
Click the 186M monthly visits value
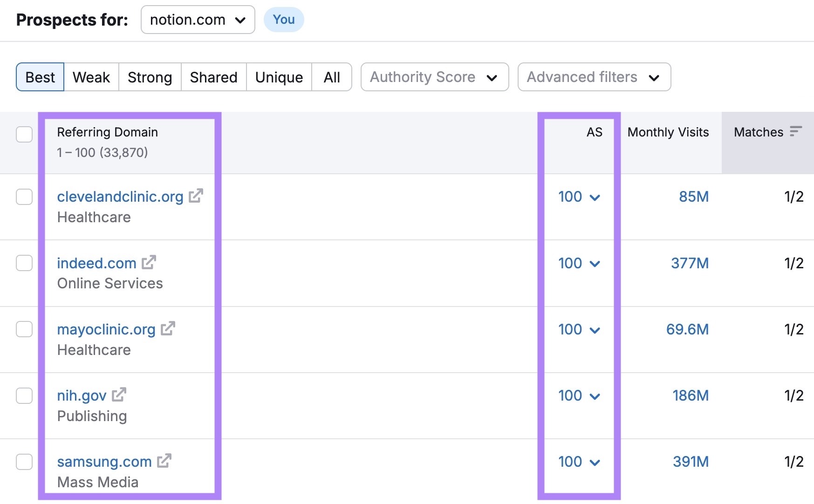coord(691,395)
